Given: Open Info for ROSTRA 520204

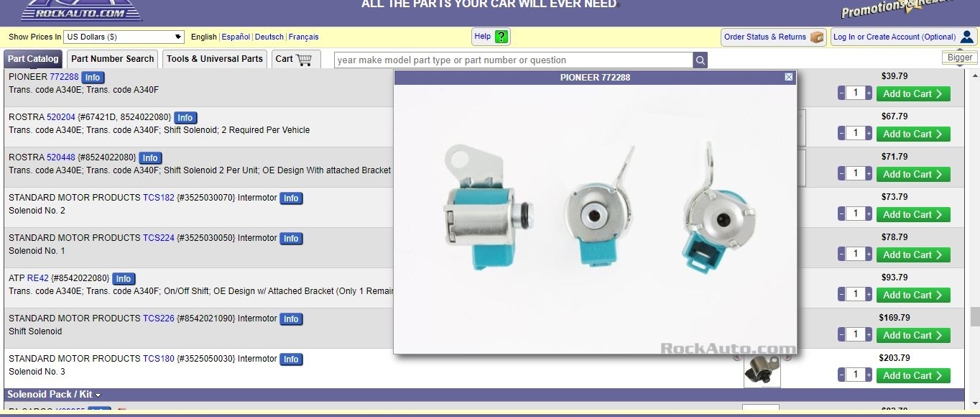Looking at the screenshot, I should (185, 118).
